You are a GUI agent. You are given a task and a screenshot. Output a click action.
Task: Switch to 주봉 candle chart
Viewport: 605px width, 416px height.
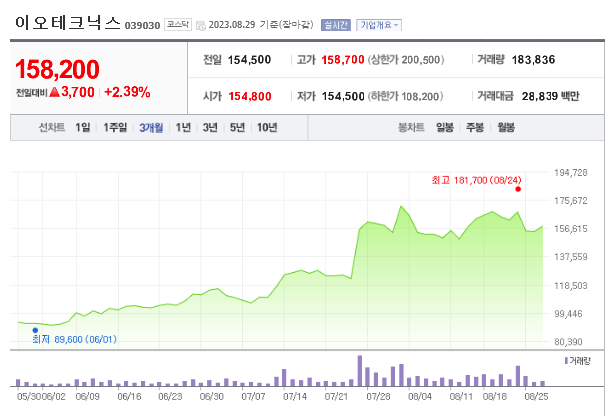[475, 127]
